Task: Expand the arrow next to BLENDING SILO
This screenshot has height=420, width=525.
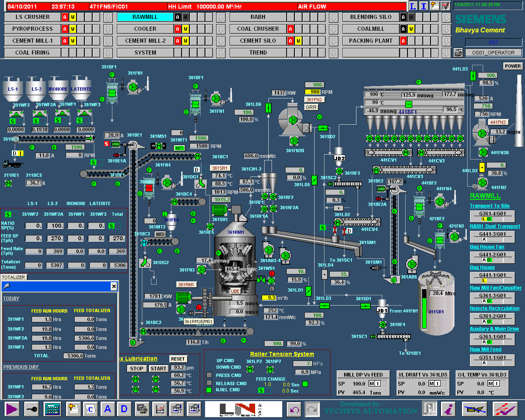Action: [446, 17]
